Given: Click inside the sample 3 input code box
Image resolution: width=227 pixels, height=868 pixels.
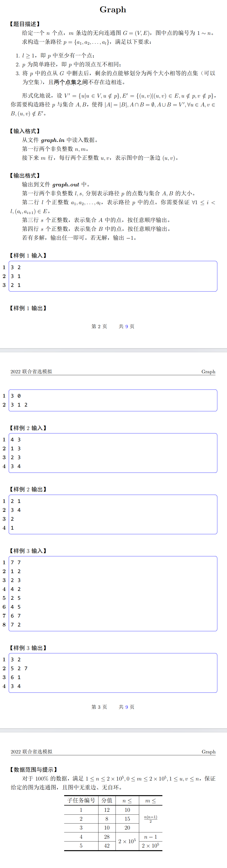Looking at the screenshot, I should click(113, 593).
